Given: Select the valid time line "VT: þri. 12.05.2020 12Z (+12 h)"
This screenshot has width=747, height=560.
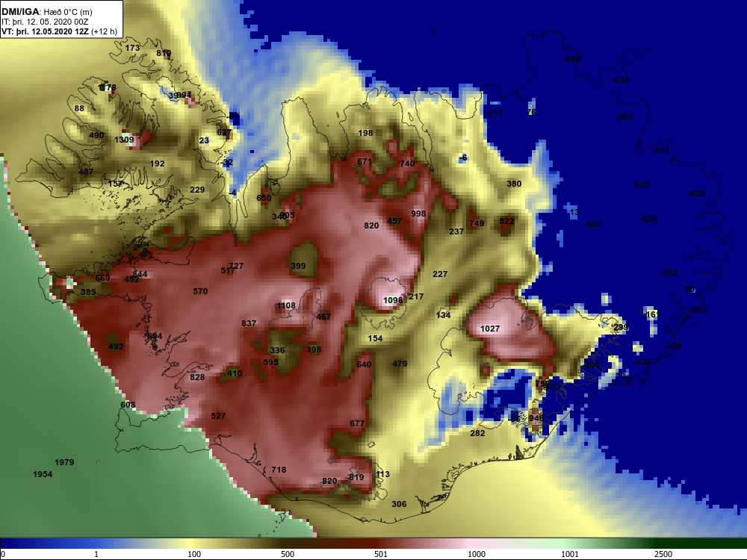Looking at the screenshot, I should click(59, 31).
